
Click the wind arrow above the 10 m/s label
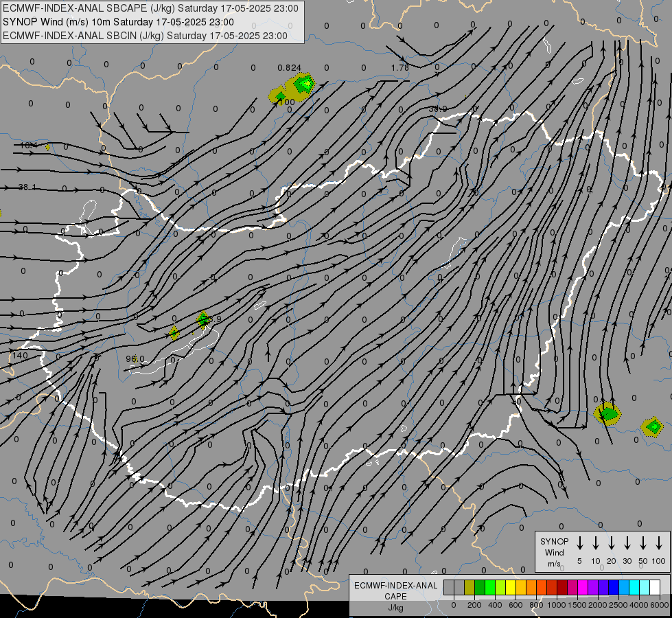(596, 542)
